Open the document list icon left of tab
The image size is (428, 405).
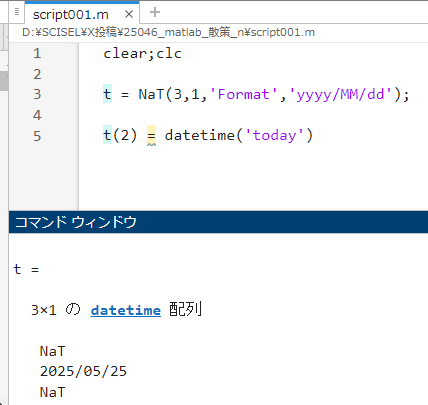pyautogui.click(x=17, y=12)
